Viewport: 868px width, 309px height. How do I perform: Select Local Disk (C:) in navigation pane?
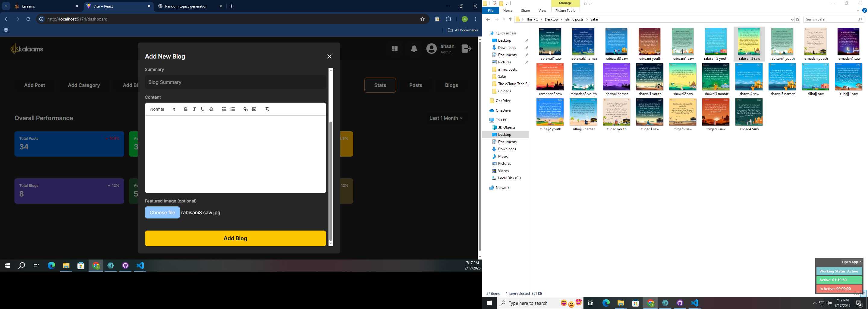(x=509, y=178)
